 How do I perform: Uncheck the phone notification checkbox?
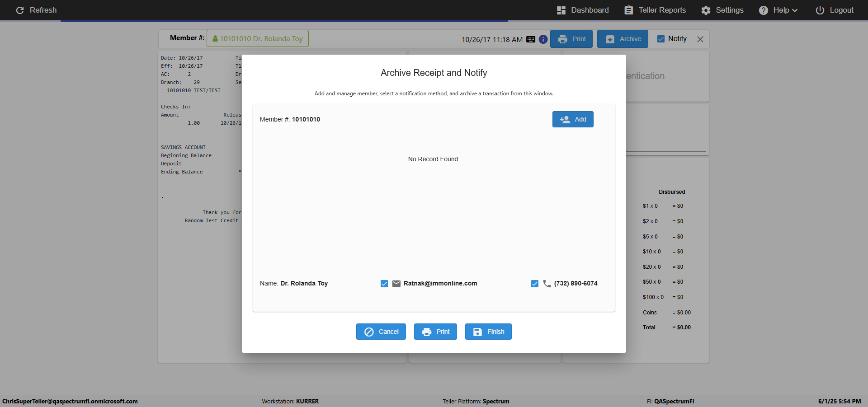pos(535,284)
